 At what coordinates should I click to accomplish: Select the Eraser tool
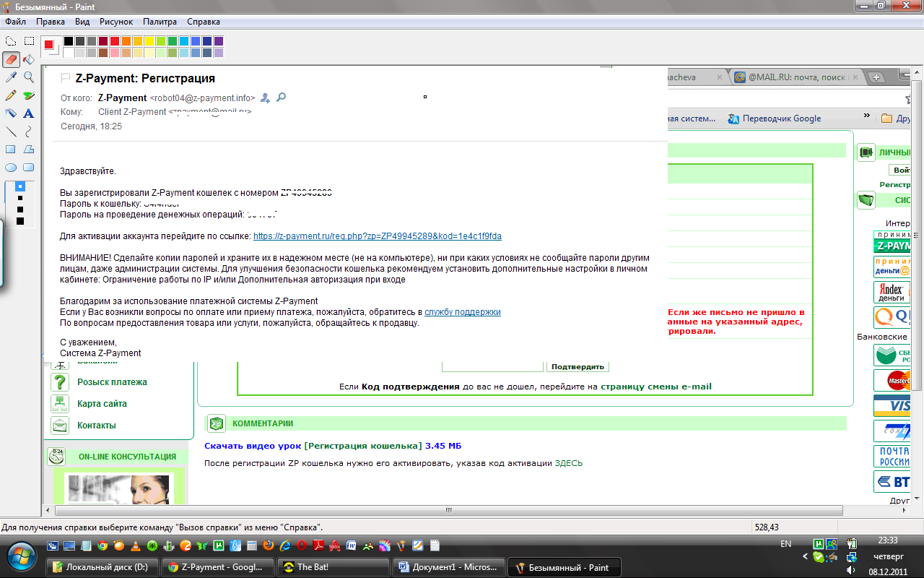pyautogui.click(x=12, y=59)
